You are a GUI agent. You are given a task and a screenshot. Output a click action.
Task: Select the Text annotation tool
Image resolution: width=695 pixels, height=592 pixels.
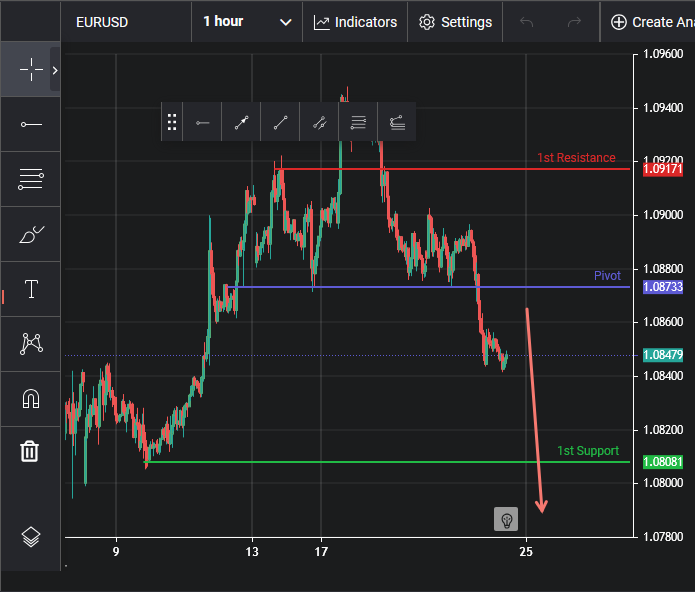[x=31, y=289]
